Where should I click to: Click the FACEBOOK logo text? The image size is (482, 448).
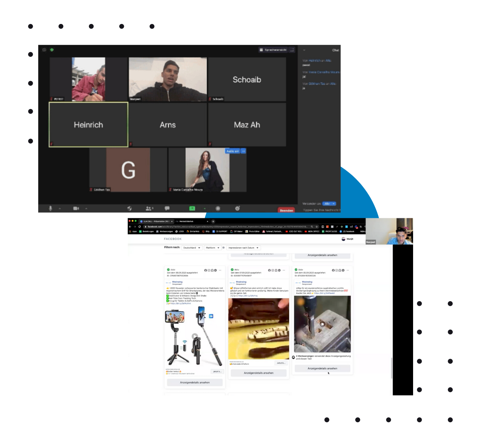pos(173,239)
